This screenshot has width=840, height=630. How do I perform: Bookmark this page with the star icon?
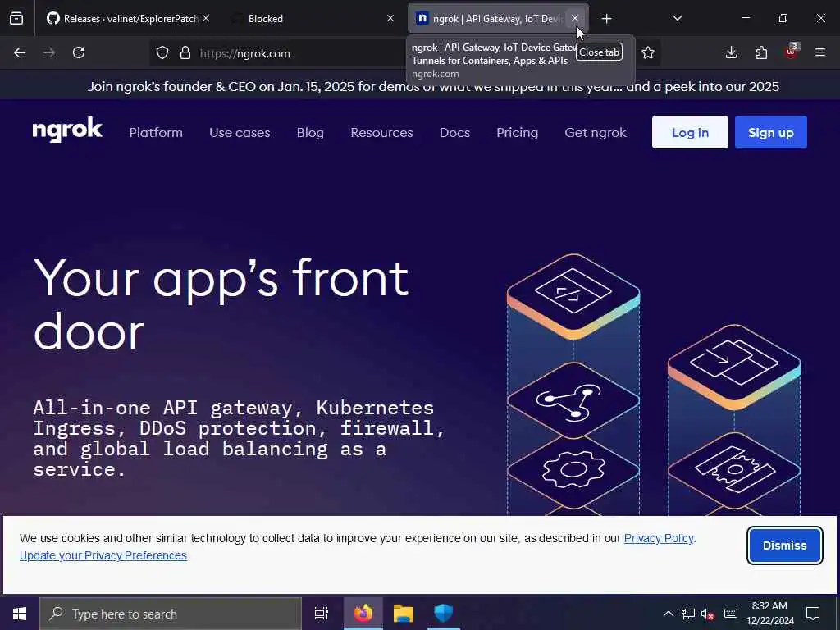pyautogui.click(x=648, y=52)
